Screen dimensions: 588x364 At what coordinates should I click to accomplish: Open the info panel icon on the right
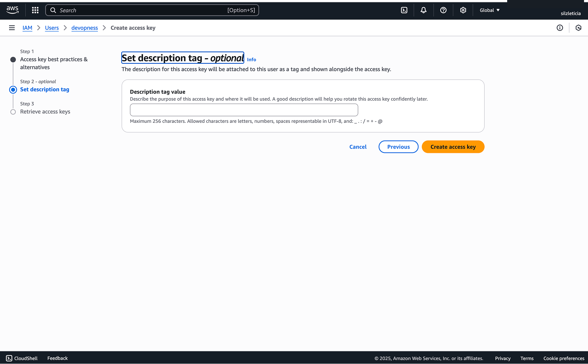click(560, 28)
